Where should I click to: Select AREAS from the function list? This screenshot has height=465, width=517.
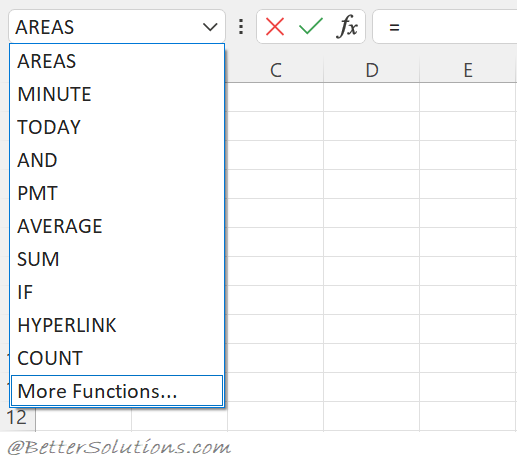tap(117, 61)
